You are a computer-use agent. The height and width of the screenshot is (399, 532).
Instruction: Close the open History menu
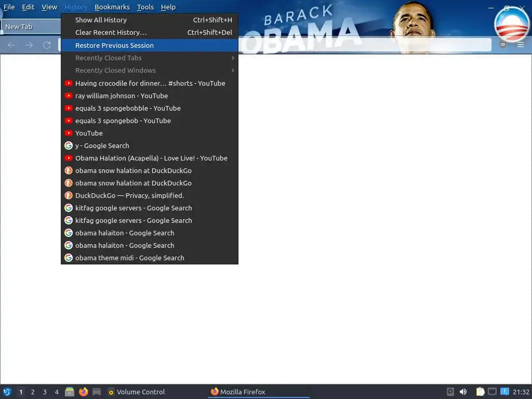76,7
